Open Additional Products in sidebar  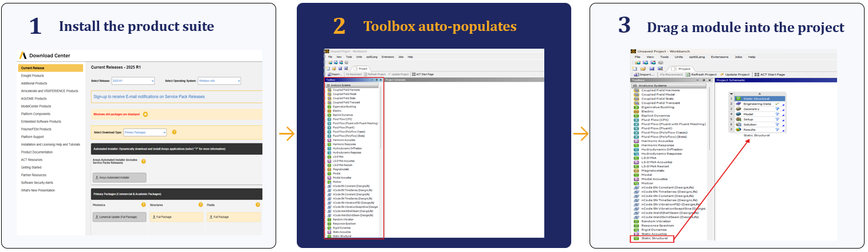[34, 83]
